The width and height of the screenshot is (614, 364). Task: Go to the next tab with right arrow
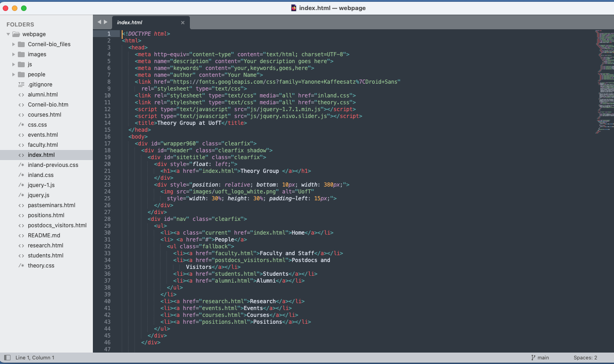(x=106, y=22)
